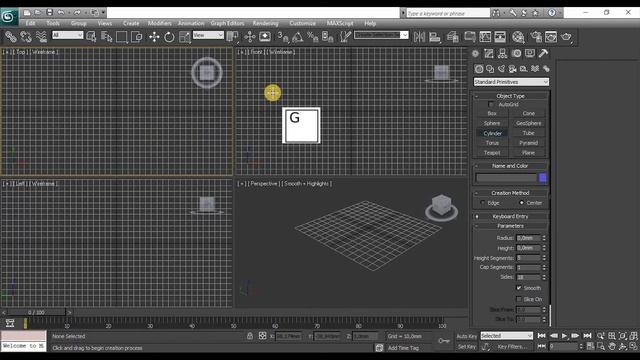Click the Torus primitive button
The height and width of the screenshot is (360, 640).
pyautogui.click(x=492, y=143)
